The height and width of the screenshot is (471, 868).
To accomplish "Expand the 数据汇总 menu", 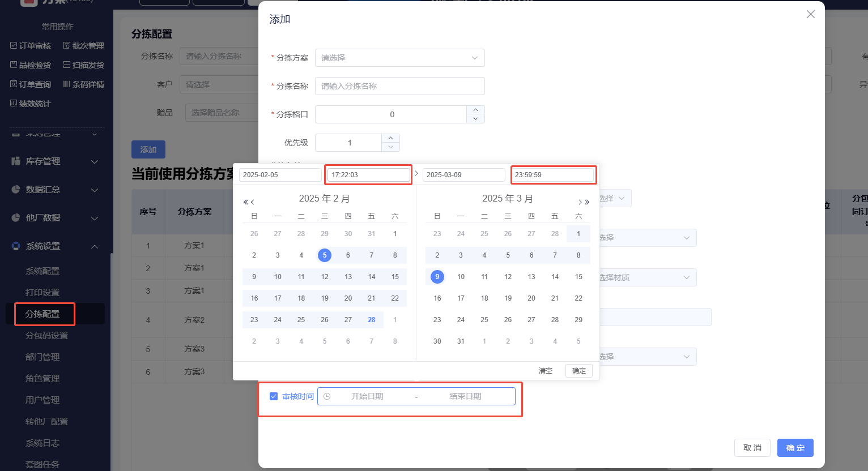I will [57, 190].
